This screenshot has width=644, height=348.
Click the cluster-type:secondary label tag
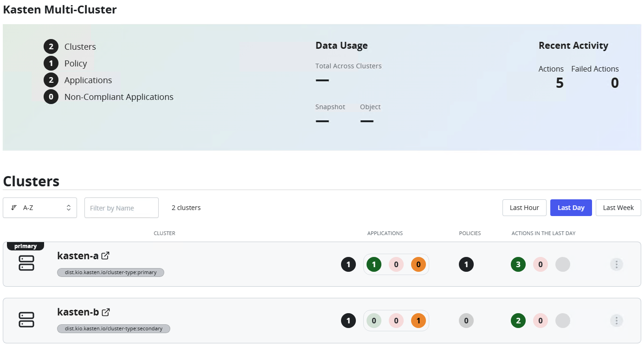click(x=113, y=328)
